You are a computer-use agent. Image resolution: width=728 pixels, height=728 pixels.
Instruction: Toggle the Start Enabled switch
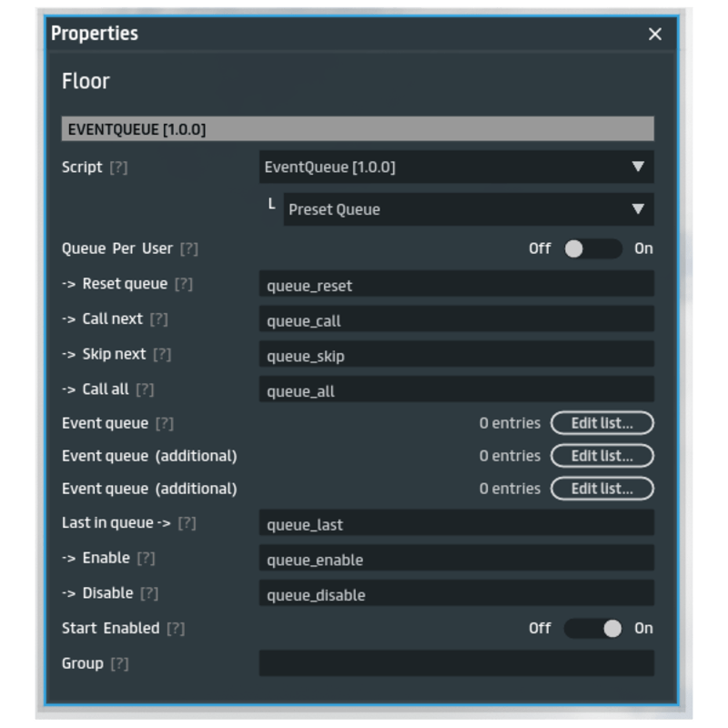(x=592, y=628)
